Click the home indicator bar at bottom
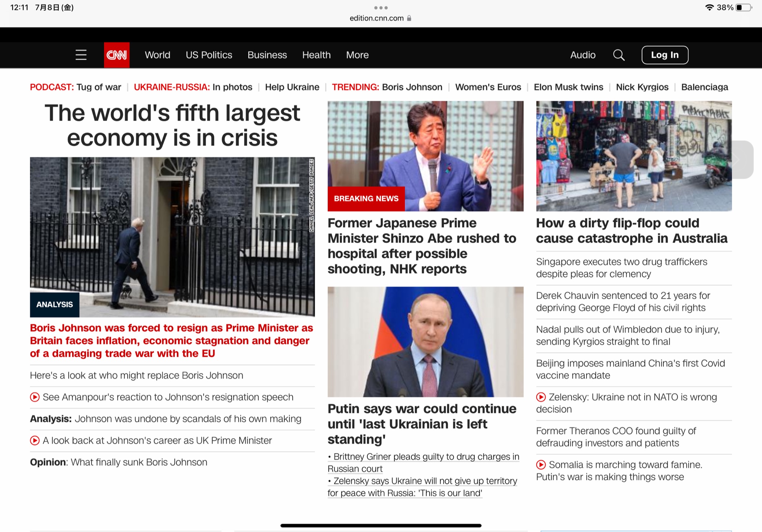Screen dimensions: 762x532 [x=381, y=526]
